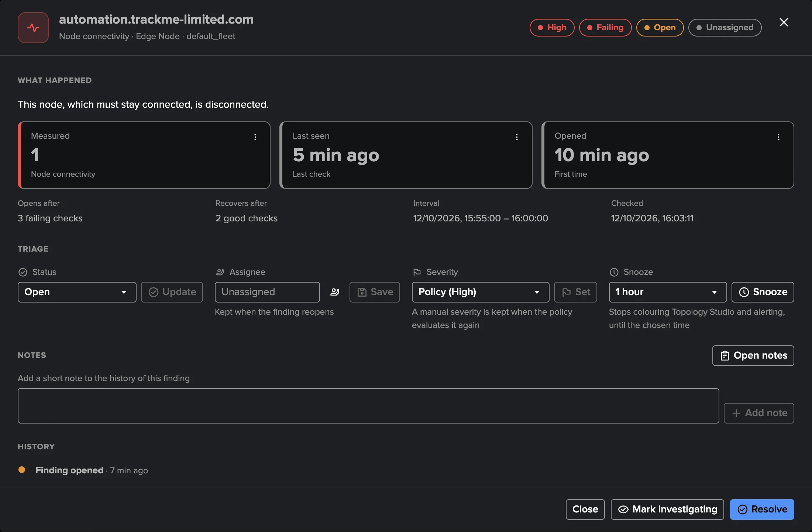Open the Opened card three-dot menu
This screenshot has width=812, height=532.
pos(778,137)
